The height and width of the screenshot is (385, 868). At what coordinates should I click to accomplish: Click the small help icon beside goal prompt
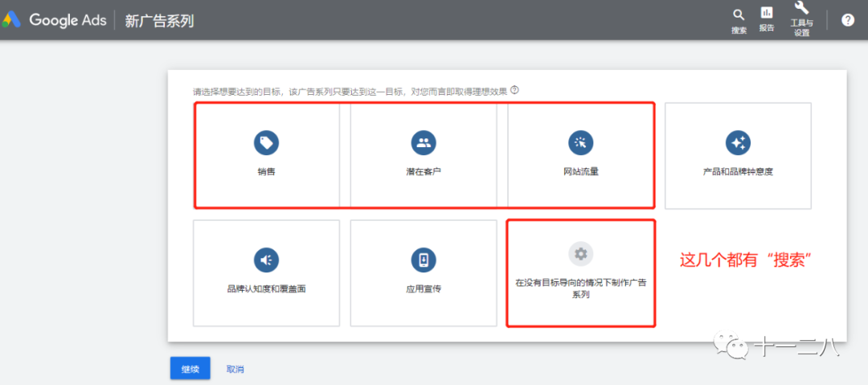pyautogui.click(x=514, y=90)
